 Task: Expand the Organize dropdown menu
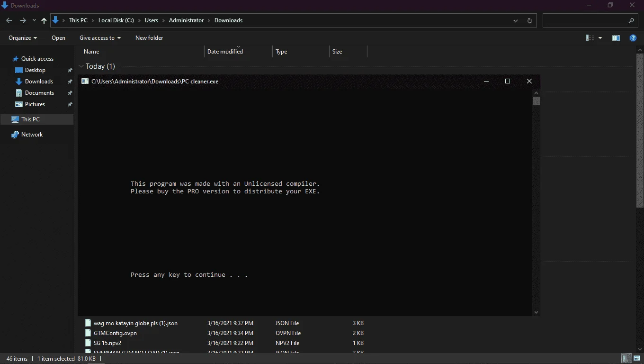pos(23,38)
